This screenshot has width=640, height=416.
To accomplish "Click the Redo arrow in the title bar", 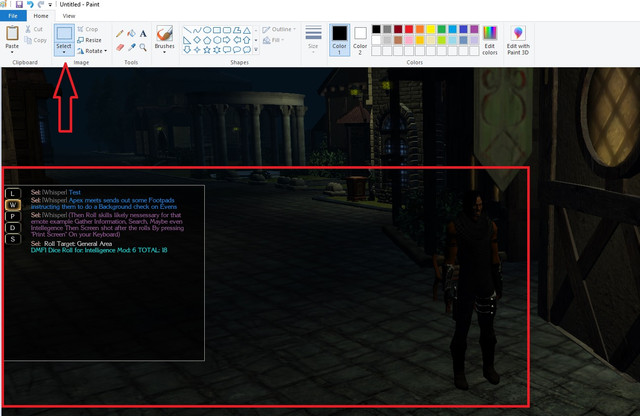I will [x=41, y=4].
